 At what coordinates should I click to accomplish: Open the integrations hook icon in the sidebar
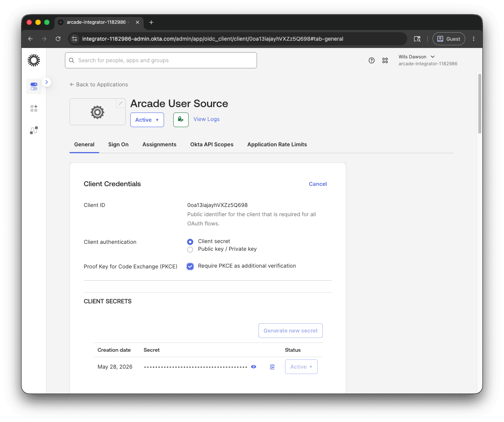[34, 130]
